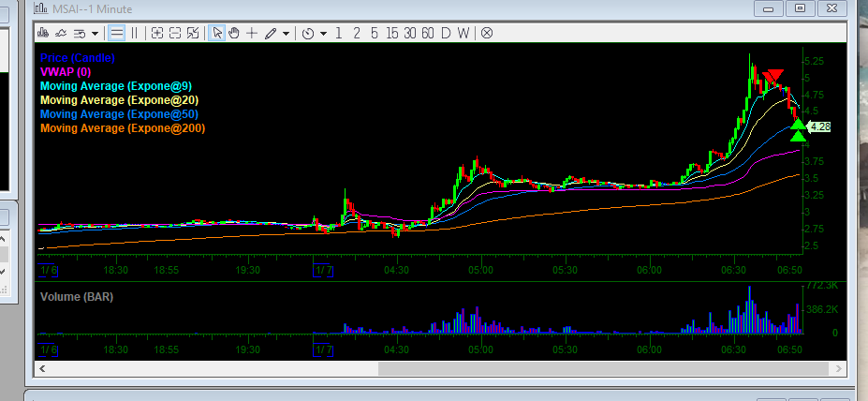Click the MSAI--1 Minute title bar
This screenshot has height=401, width=868.
[x=92, y=8]
